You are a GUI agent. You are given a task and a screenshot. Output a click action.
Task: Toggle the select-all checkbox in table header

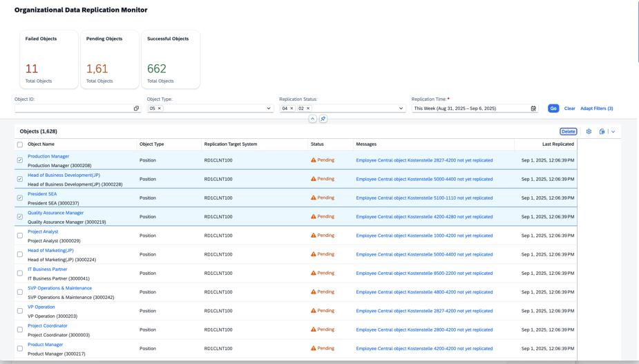(x=20, y=144)
